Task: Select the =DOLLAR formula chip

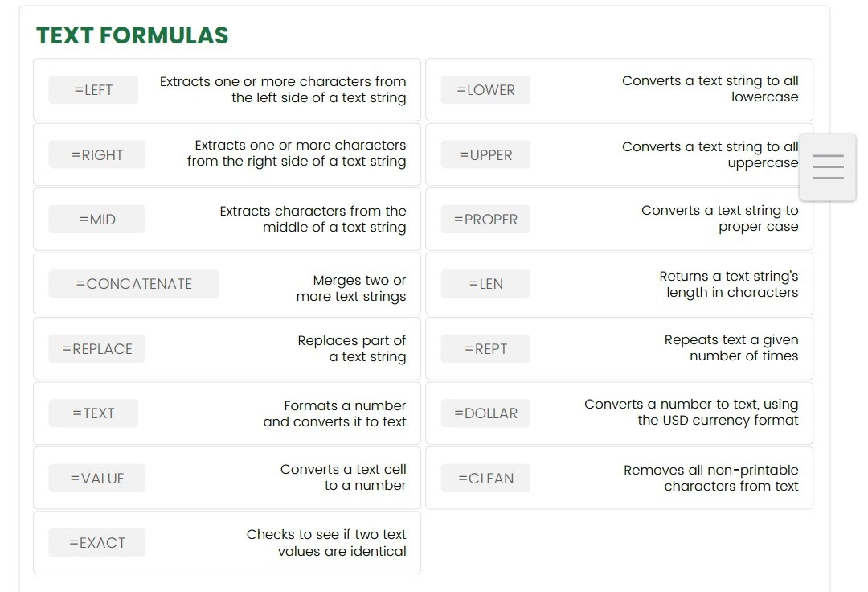Action: click(485, 413)
